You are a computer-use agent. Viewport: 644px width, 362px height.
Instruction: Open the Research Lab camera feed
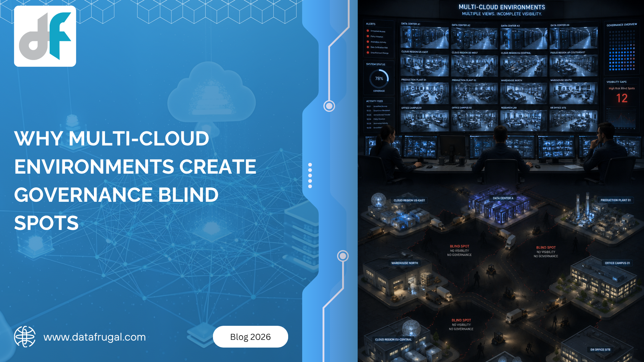click(x=524, y=121)
